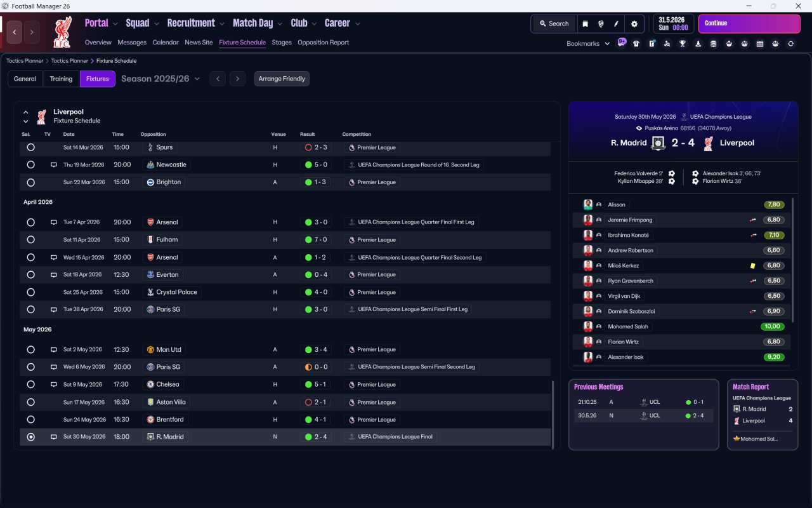Select the Spurs fixture radio button
Viewport: 812px width, 508px height.
(30, 147)
